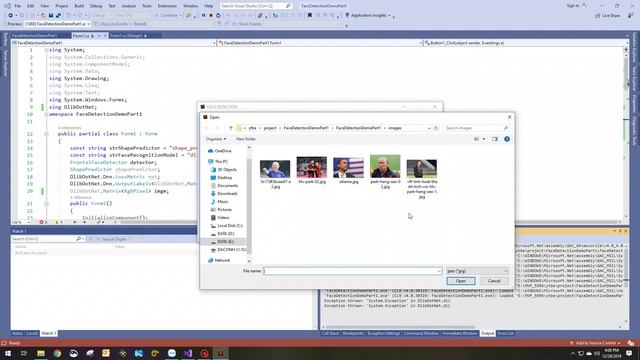Screen dimensions: 640x360
Task: Toggle the preview pane icon in Open dialog
Action: (x=495, y=139)
